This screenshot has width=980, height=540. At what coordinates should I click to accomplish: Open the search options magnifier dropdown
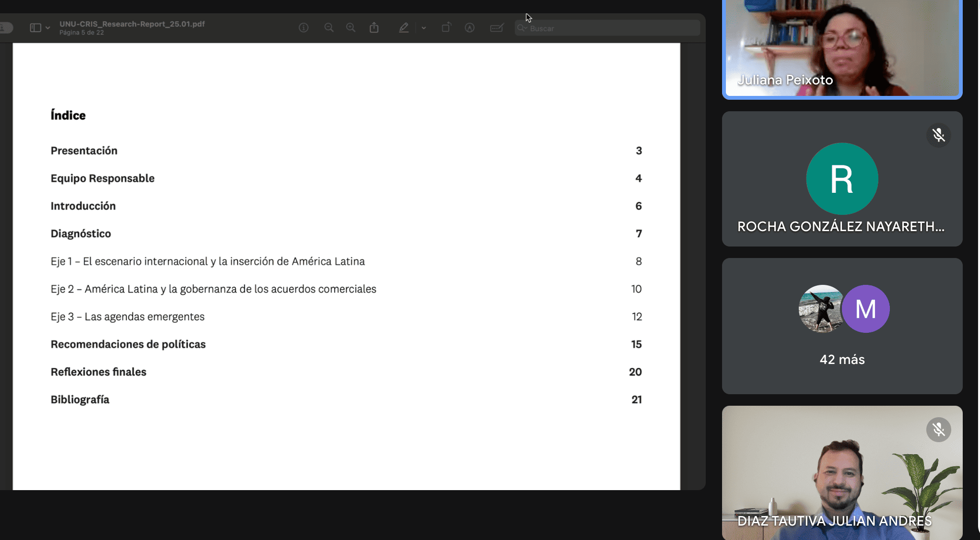pyautogui.click(x=523, y=28)
